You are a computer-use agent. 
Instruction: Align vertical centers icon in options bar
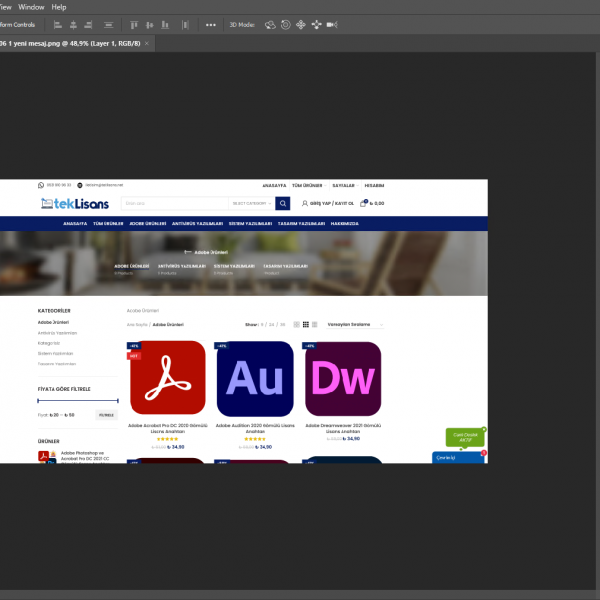(150, 25)
